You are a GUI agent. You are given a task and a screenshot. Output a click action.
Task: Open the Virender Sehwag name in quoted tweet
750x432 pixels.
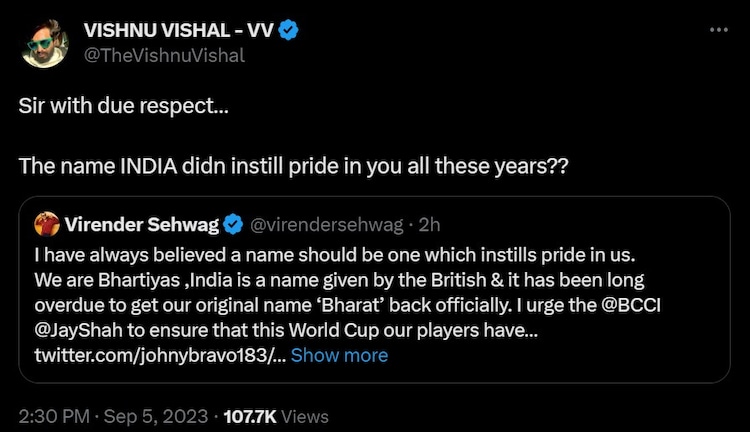(140, 221)
